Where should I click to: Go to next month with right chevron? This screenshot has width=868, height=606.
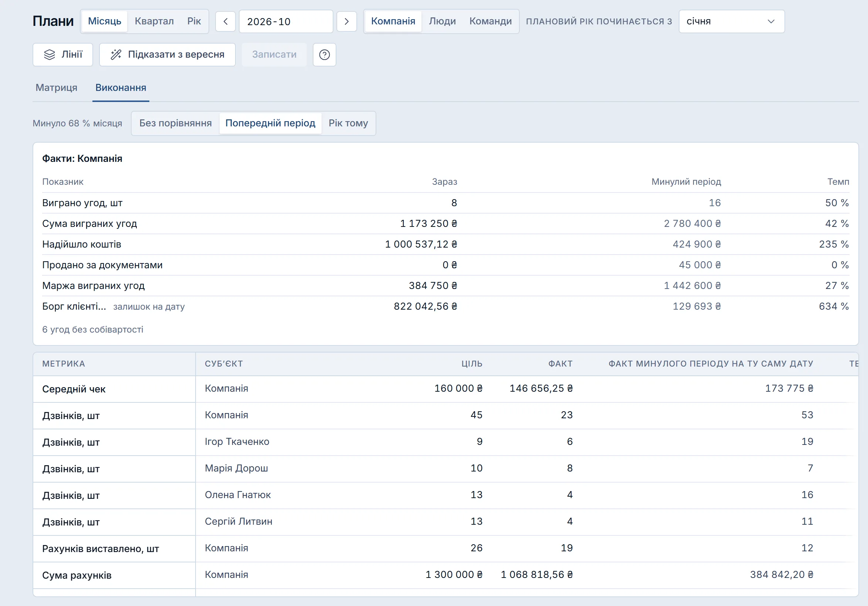pos(346,21)
